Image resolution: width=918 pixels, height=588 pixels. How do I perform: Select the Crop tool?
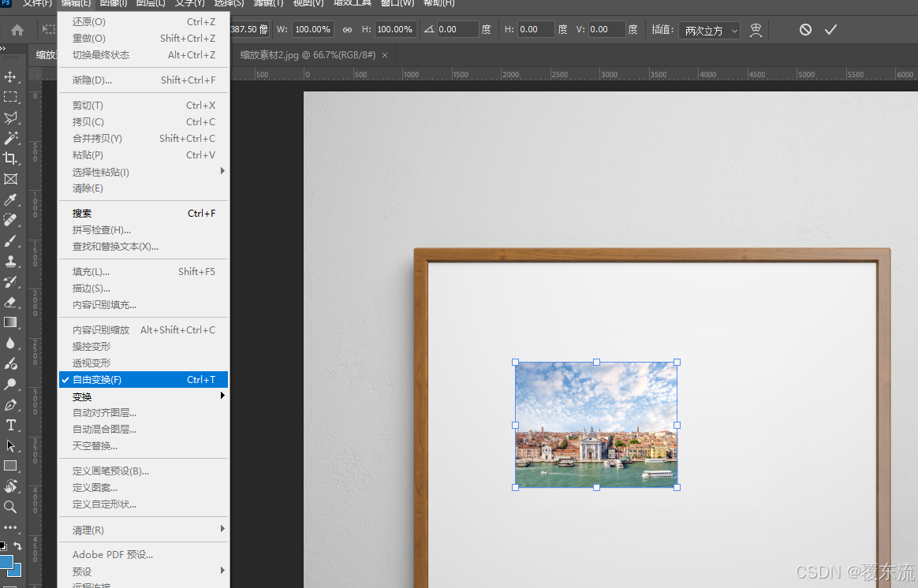10,158
